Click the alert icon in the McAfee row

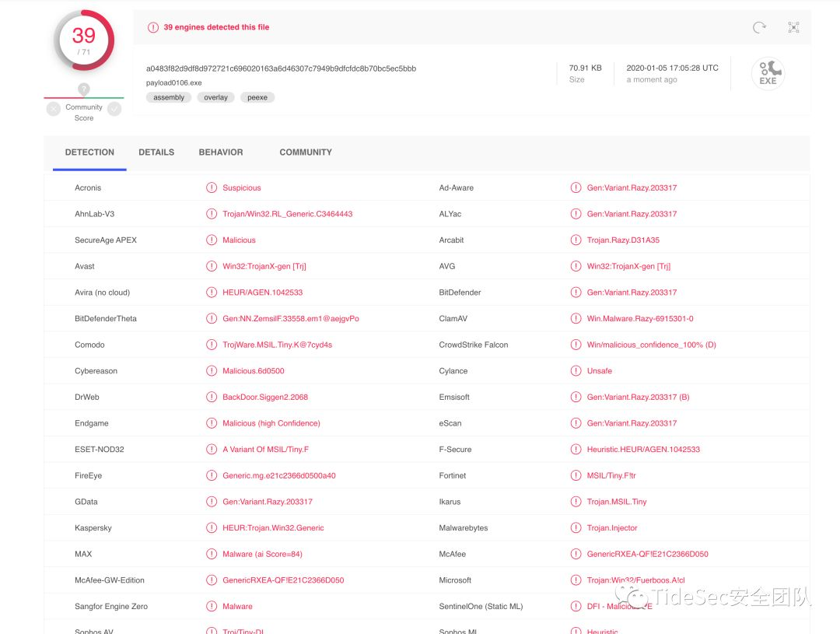[x=576, y=554]
